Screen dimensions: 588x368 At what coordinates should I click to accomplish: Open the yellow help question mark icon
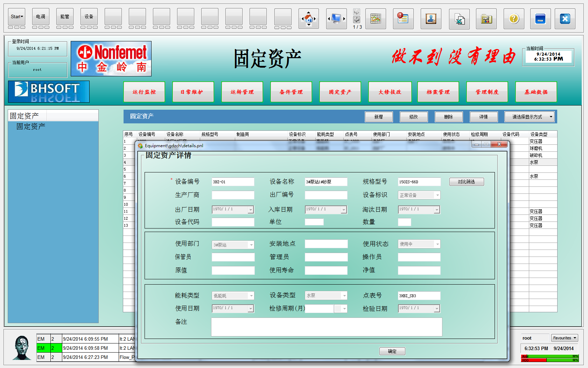click(x=514, y=19)
